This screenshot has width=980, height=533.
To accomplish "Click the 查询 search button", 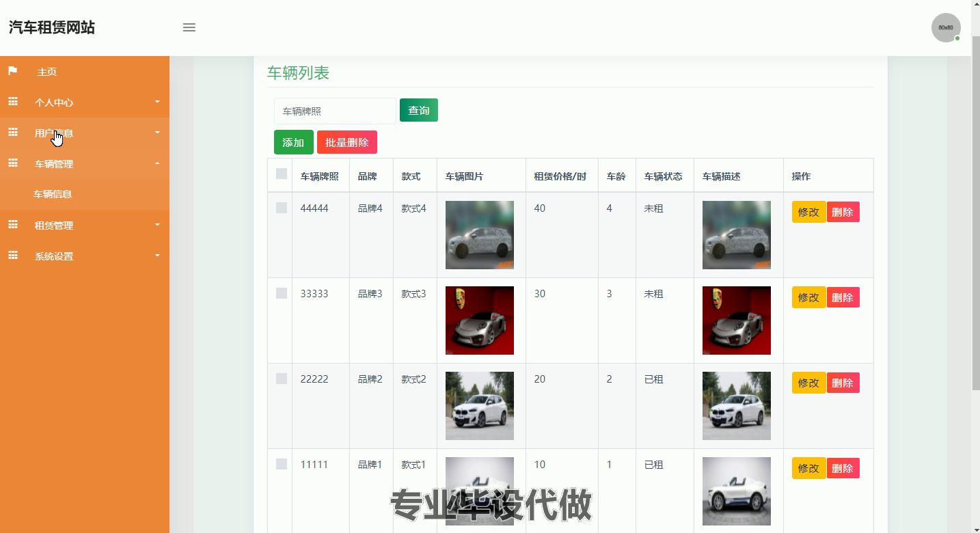I will click(419, 110).
